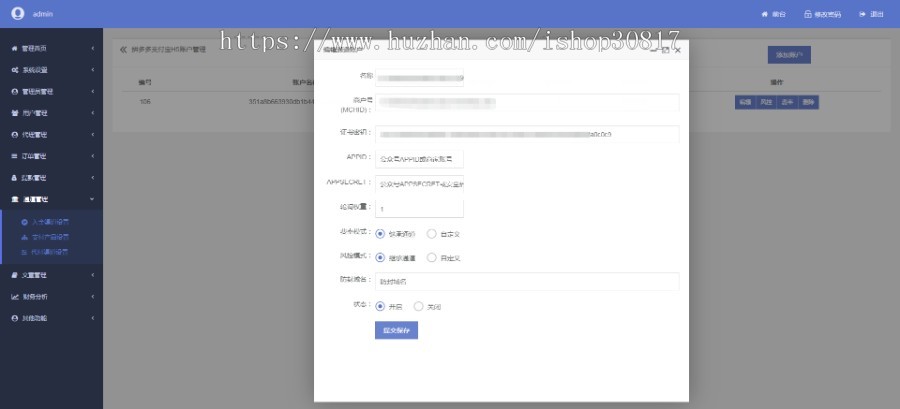Click the sign-out icon beside 退出

pos(863,14)
